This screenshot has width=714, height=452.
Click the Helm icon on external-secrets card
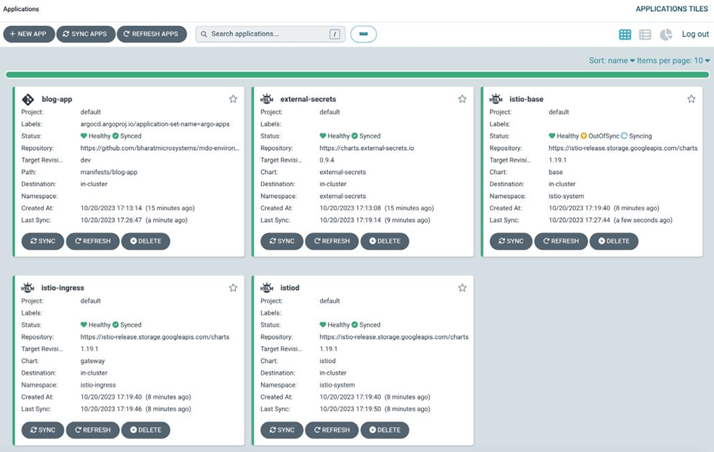click(x=267, y=99)
